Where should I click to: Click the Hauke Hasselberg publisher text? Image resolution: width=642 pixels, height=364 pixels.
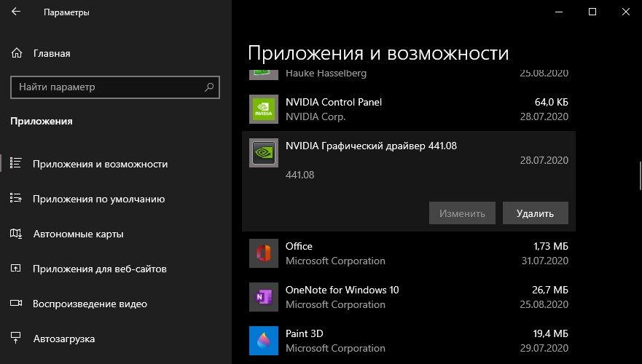(326, 74)
